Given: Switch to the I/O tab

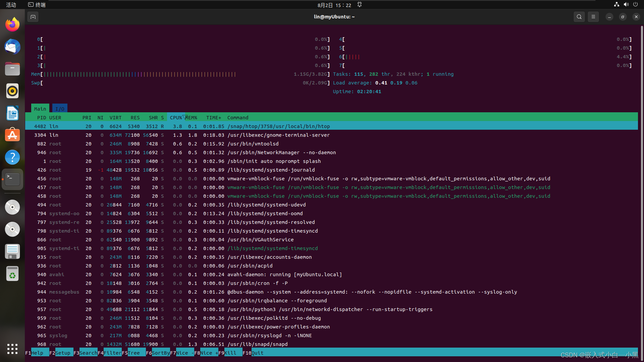Looking at the screenshot, I should 60,109.
